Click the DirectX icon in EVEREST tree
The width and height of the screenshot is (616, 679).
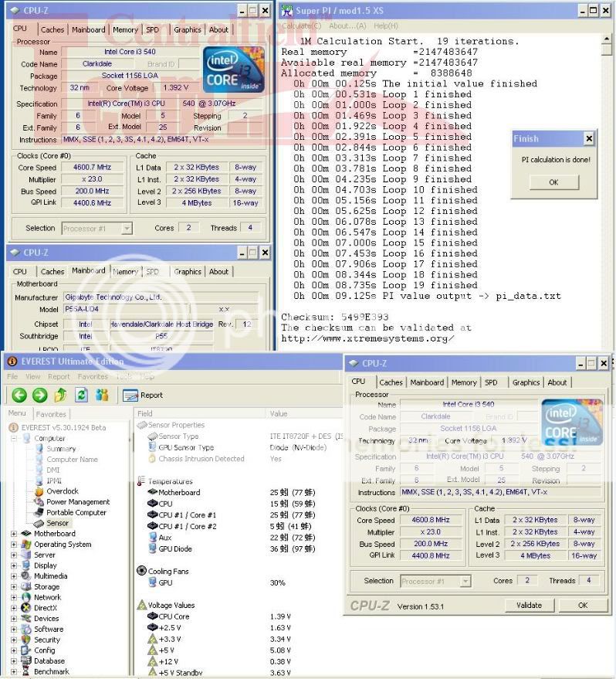[x=26, y=608]
